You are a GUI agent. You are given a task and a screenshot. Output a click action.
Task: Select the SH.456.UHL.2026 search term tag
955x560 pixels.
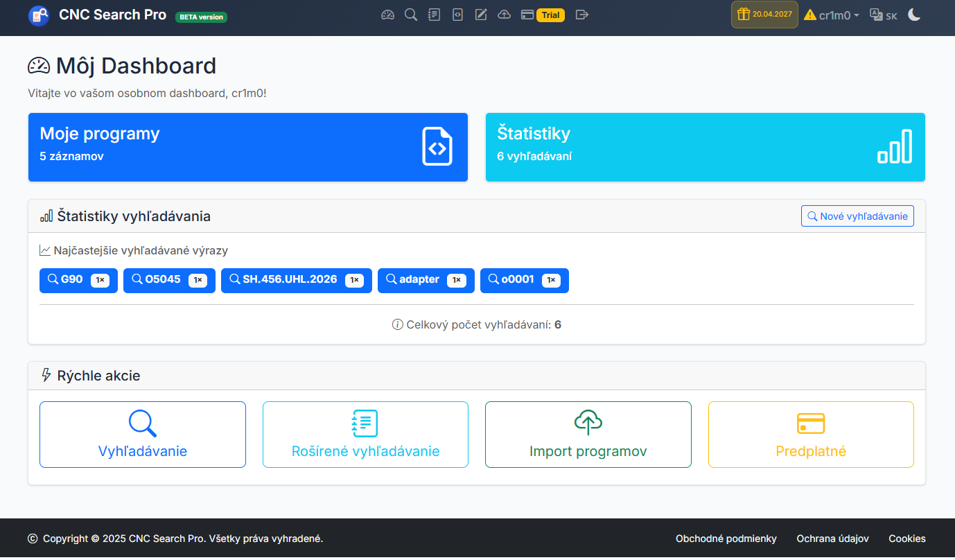point(296,280)
